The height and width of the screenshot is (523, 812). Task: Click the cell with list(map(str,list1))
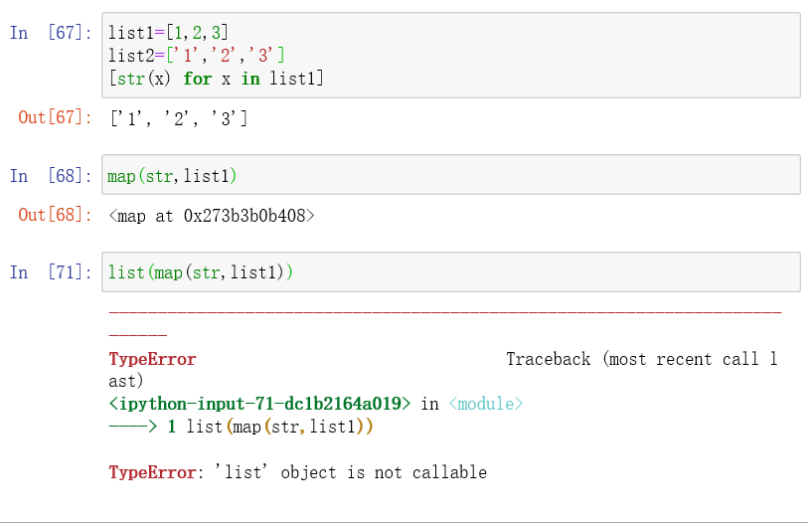tap(451, 272)
